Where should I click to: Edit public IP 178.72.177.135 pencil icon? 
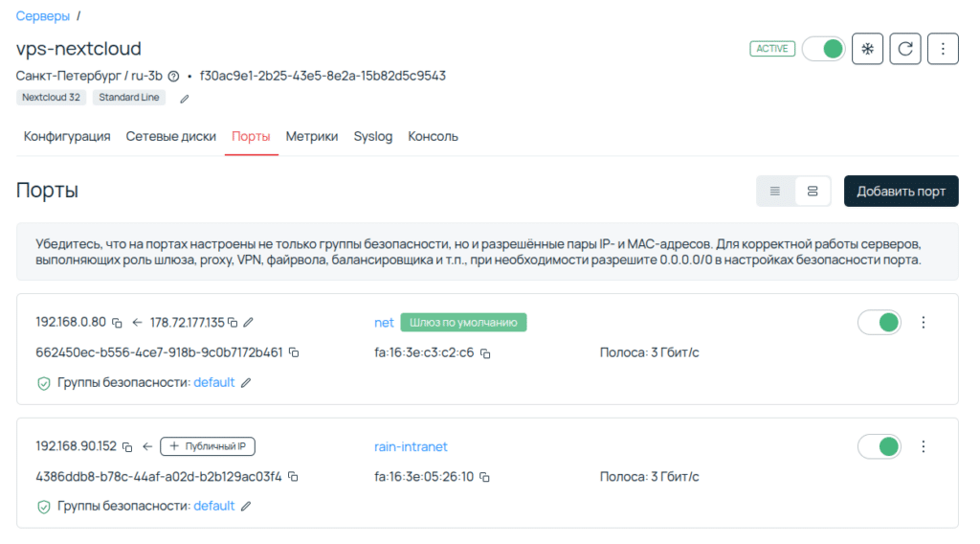pyautogui.click(x=249, y=323)
